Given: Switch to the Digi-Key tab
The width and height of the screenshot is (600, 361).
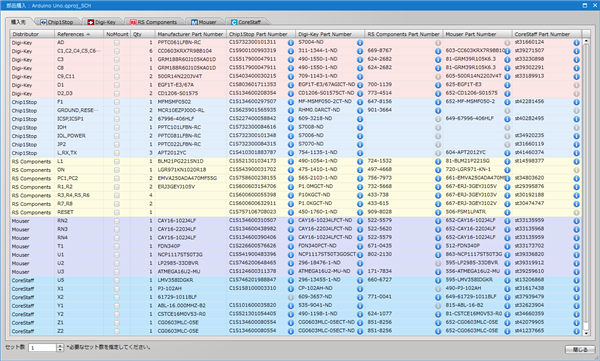Looking at the screenshot, I should (102, 22).
